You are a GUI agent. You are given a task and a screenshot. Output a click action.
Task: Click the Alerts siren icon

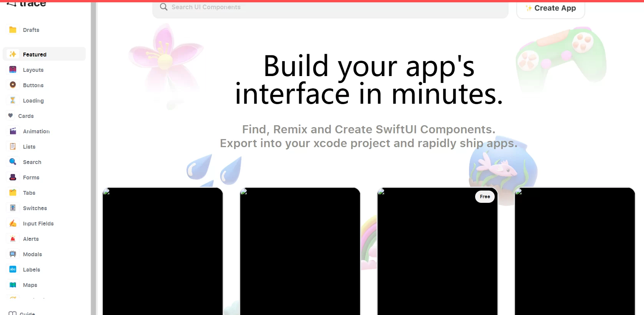pos(13,239)
